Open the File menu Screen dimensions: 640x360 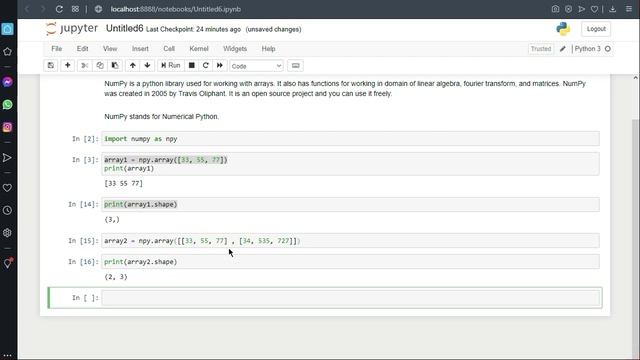pos(57,49)
